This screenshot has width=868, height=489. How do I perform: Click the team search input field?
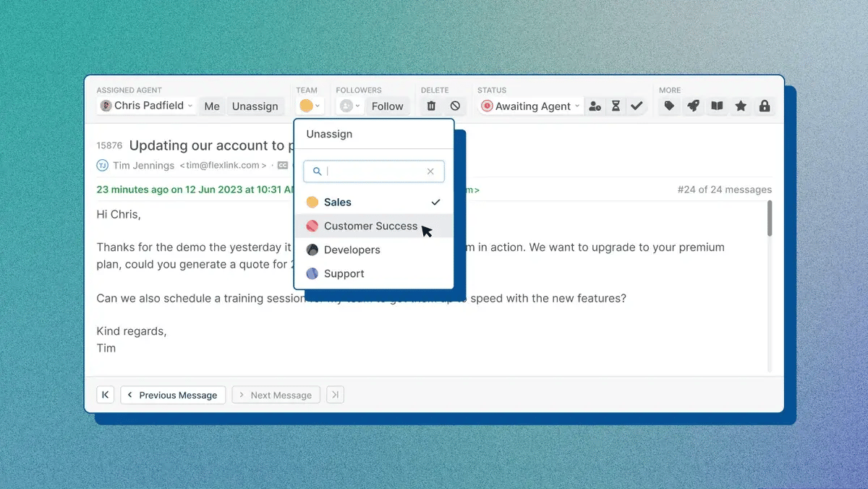coord(373,171)
